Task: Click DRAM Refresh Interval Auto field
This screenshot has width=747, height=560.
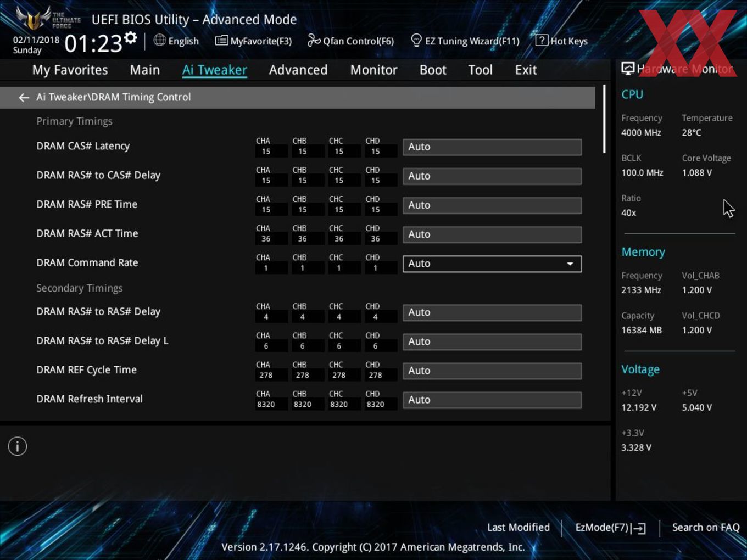Action: (492, 400)
